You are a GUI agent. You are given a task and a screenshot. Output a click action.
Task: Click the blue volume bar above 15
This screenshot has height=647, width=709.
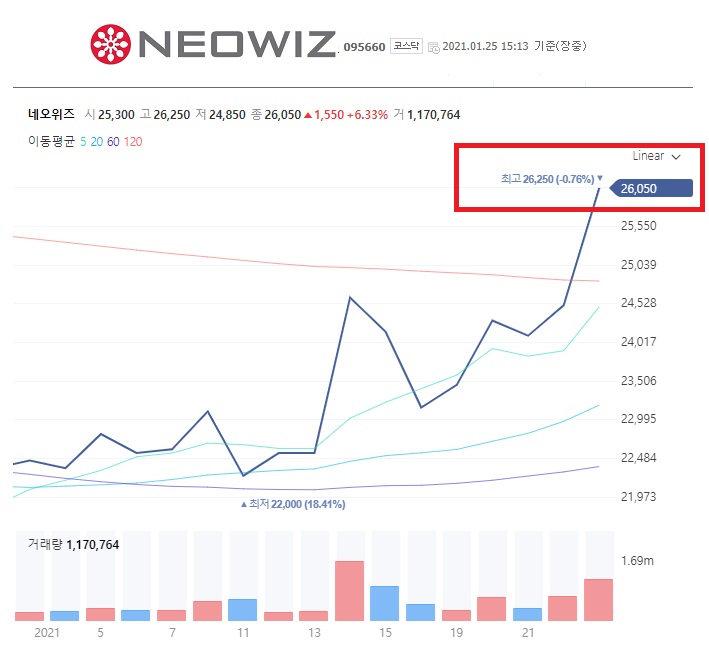[x=384, y=604]
